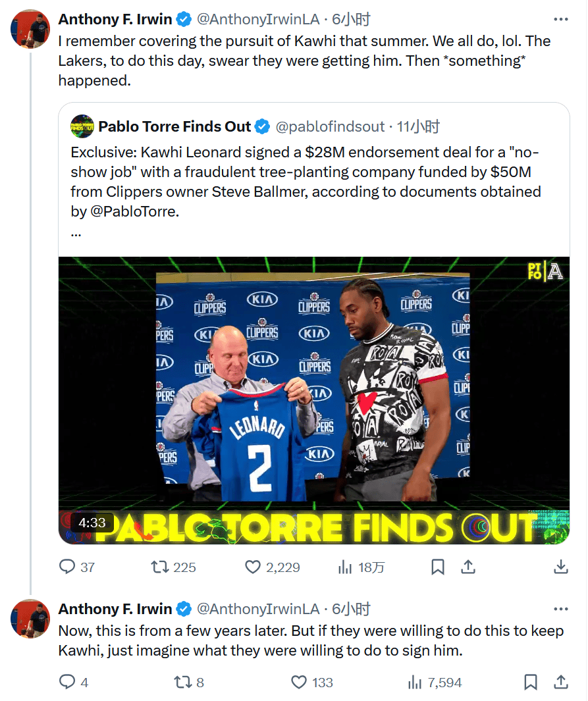View the 7,594 views analytics
This screenshot has width=588, height=701.
pos(415,683)
